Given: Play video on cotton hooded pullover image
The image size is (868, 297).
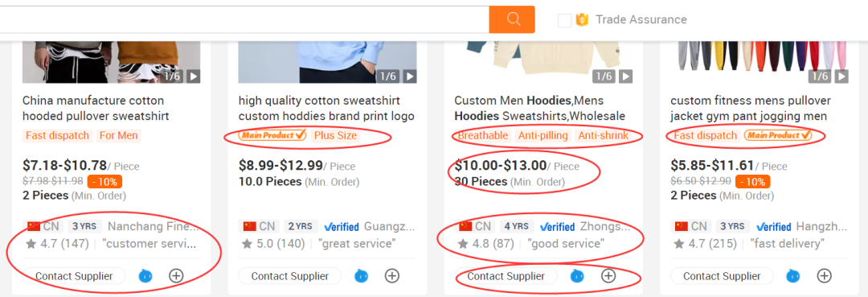Looking at the screenshot, I should [193, 76].
